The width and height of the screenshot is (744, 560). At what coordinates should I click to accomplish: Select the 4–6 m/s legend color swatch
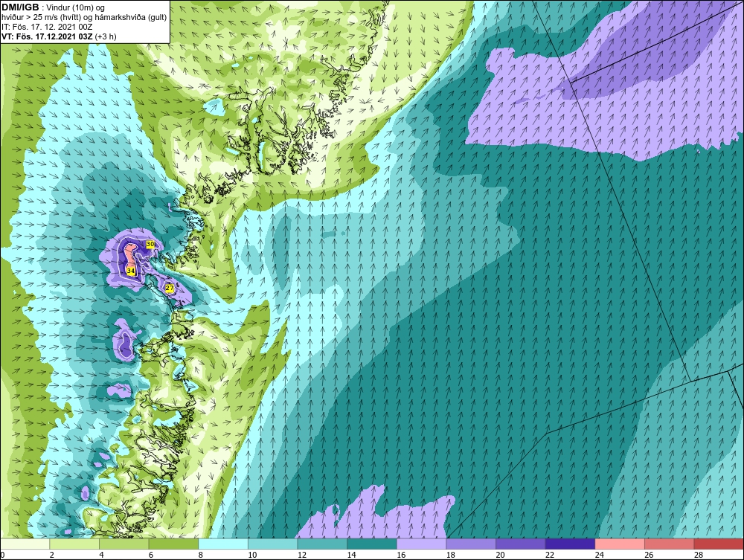pyautogui.click(x=124, y=544)
